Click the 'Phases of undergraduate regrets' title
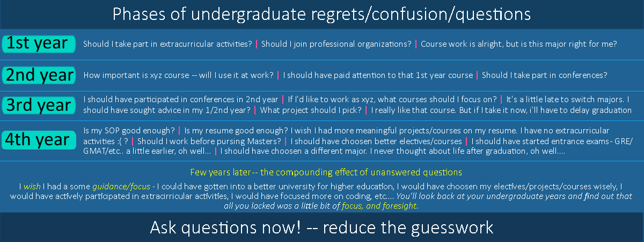This screenshot has width=644, height=242. (x=322, y=14)
